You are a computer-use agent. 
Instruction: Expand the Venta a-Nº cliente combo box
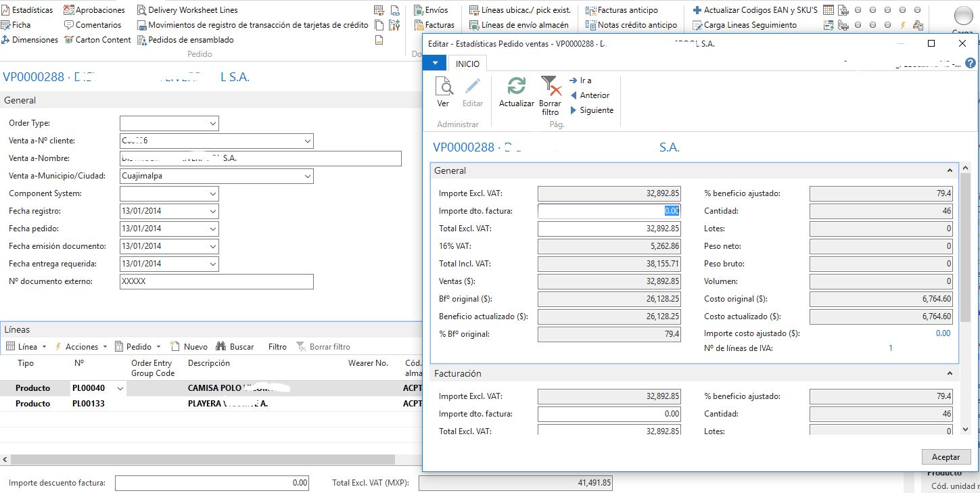pos(307,141)
